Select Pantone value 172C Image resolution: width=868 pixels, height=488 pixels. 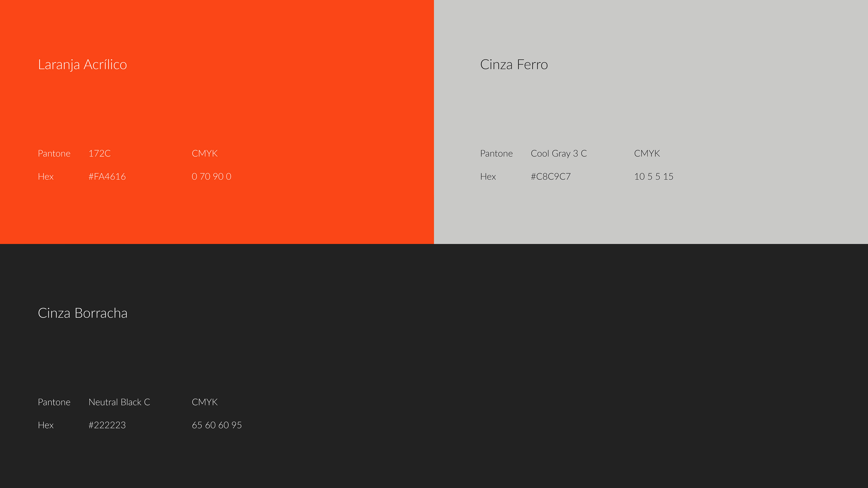pyautogui.click(x=99, y=153)
